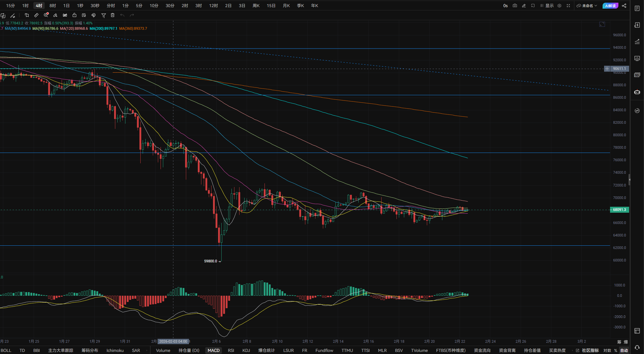
Task: Click the 68091.3 current price label
Action: coord(619,210)
